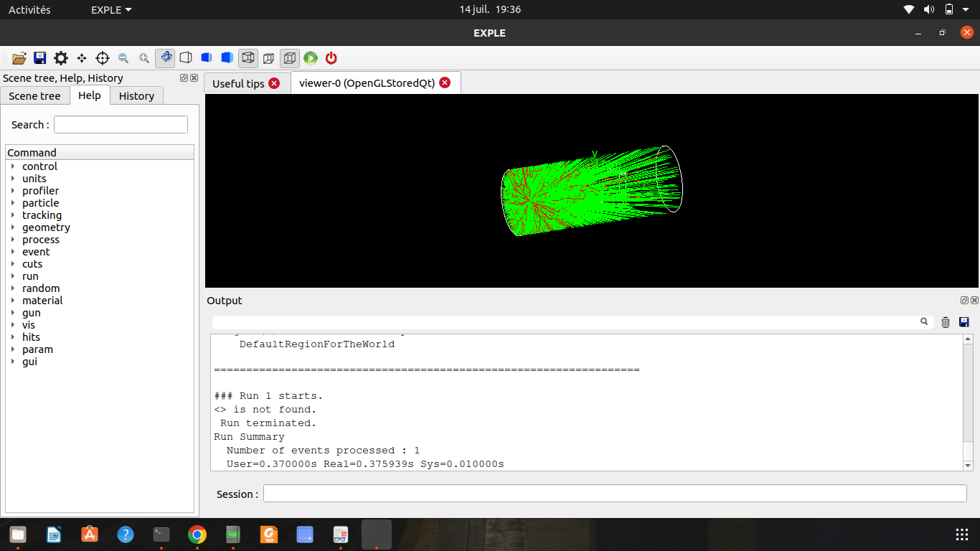Viewport: 980px width, 551px height.
Task: Expand the geometry command node
Action: pos(13,227)
